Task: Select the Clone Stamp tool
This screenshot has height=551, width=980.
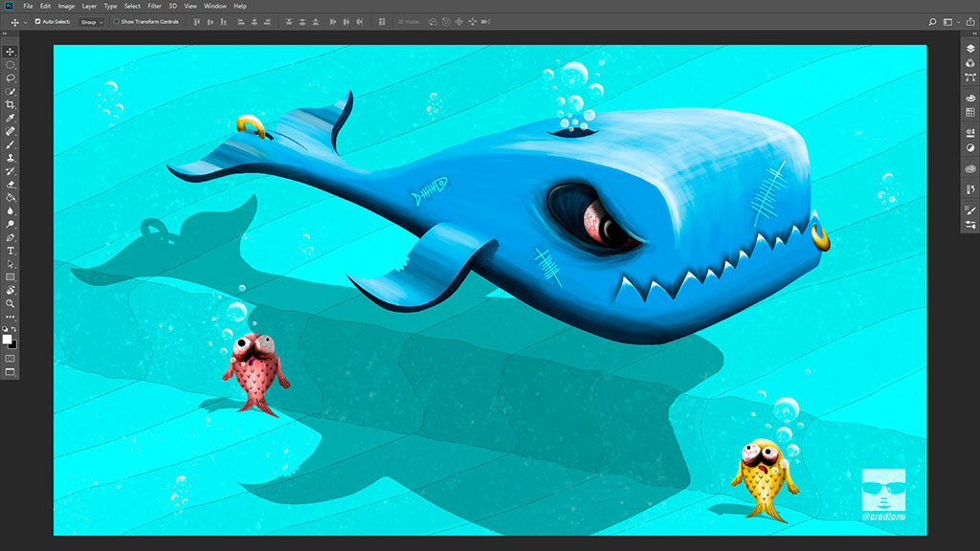Action: click(x=10, y=158)
